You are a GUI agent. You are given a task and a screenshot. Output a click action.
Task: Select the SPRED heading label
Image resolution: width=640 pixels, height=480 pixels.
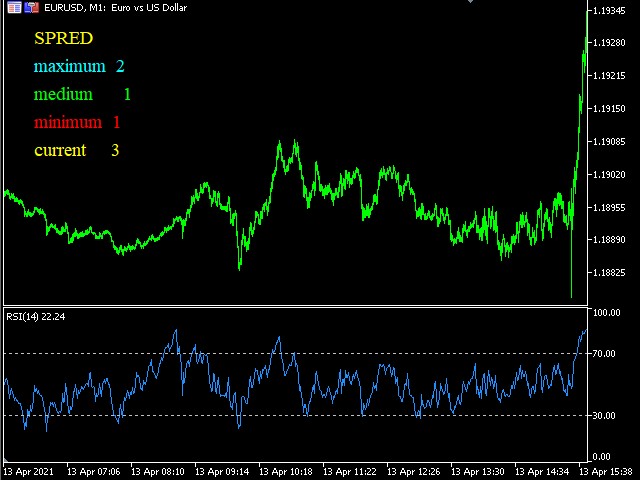click(x=64, y=38)
